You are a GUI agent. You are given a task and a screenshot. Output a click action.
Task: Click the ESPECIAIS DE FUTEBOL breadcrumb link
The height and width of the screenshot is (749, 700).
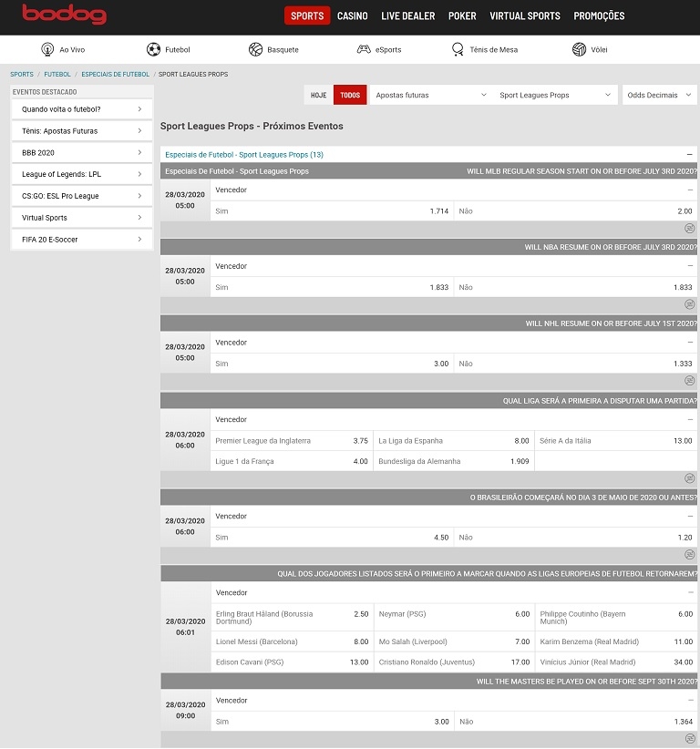pyautogui.click(x=115, y=74)
